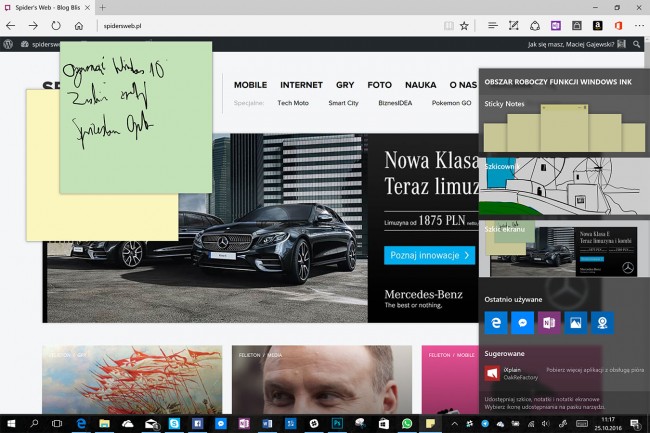Click the Edge Share icon
Image resolution: width=650 pixels, height=433 pixels.
tap(535, 26)
